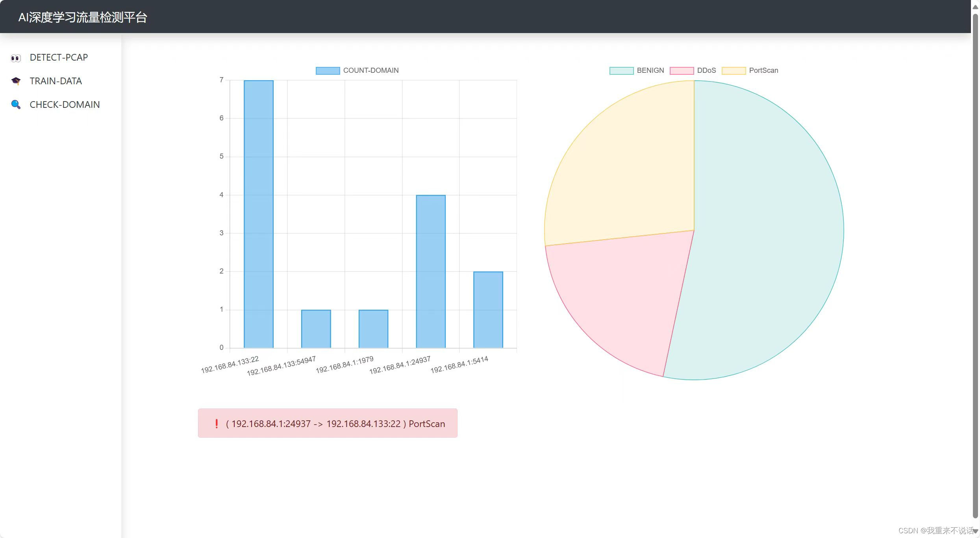Select the bar for 192.168.84.1:5414

pos(488,310)
